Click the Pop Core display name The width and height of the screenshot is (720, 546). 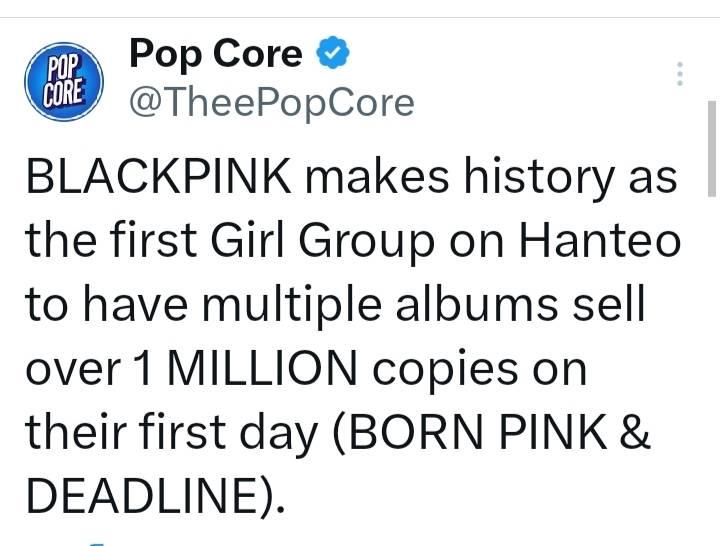point(215,55)
